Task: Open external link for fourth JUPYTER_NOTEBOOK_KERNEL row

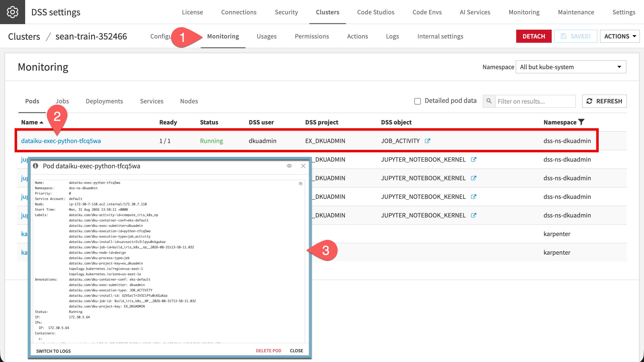Action: click(474, 215)
